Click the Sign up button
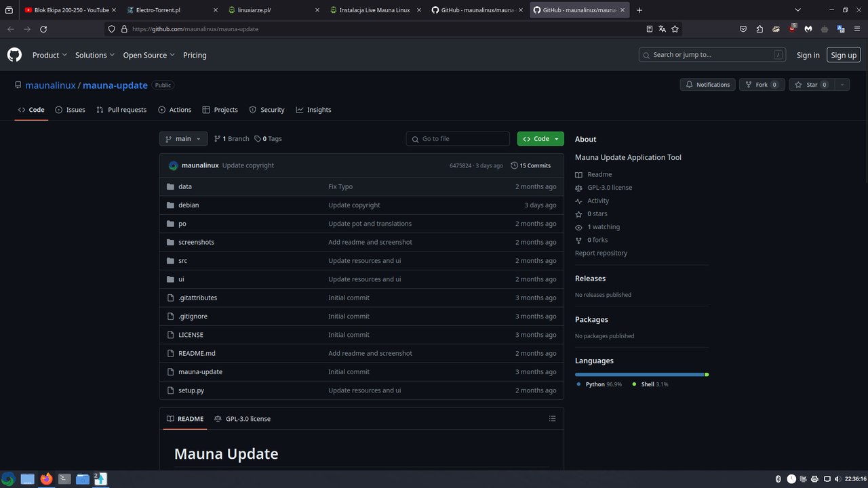This screenshot has width=868, height=488. click(844, 56)
